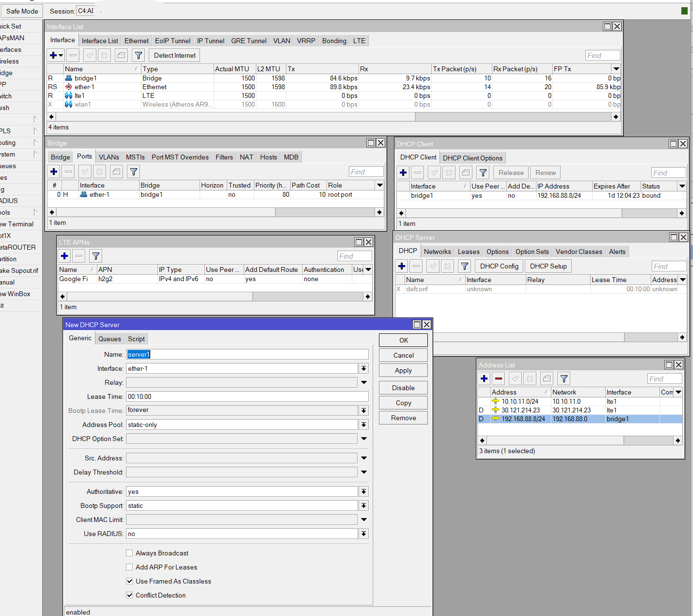Switch to DHCP Client Options tab

472,158
